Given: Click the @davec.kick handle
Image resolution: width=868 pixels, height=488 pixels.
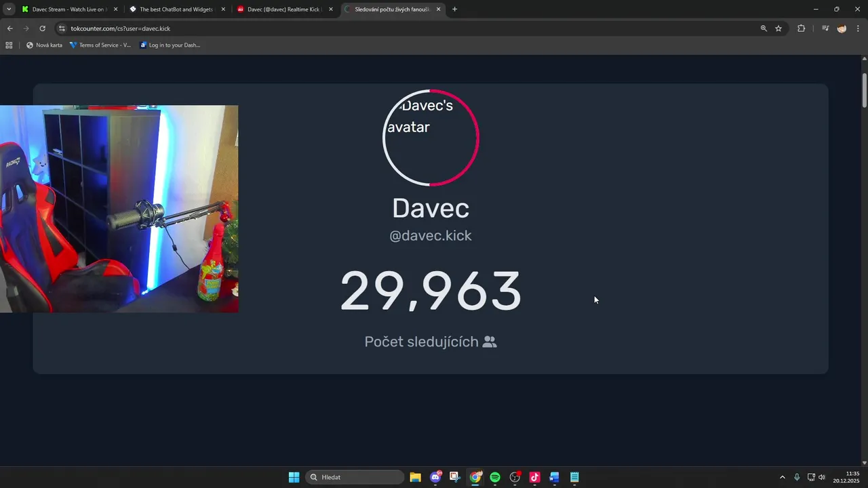Looking at the screenshot, I should (x=431, y=235).
